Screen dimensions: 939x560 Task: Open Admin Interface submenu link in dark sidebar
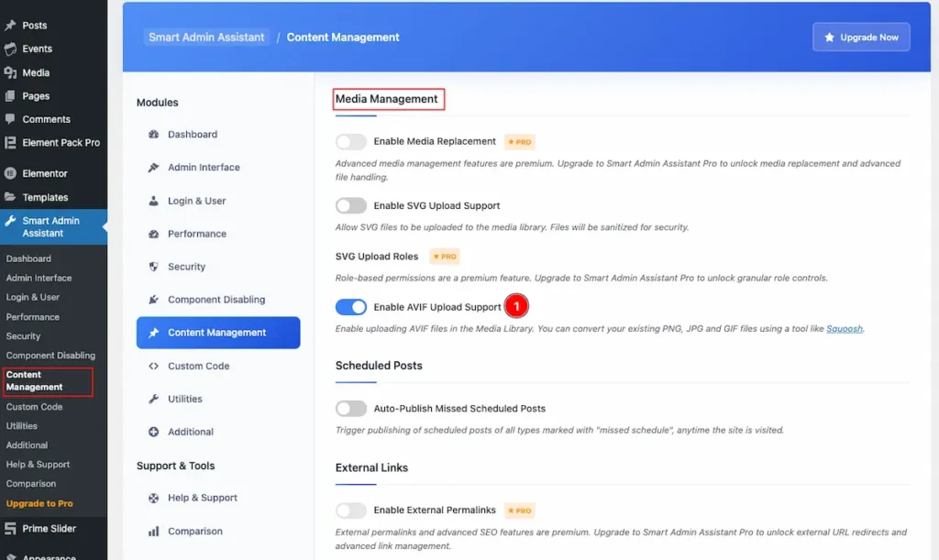click(x=39, y=278)
